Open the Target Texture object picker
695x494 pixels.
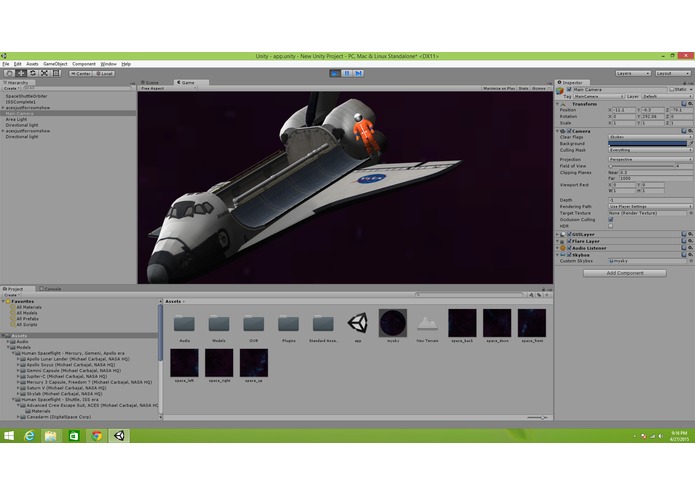(x=691, y=213)
